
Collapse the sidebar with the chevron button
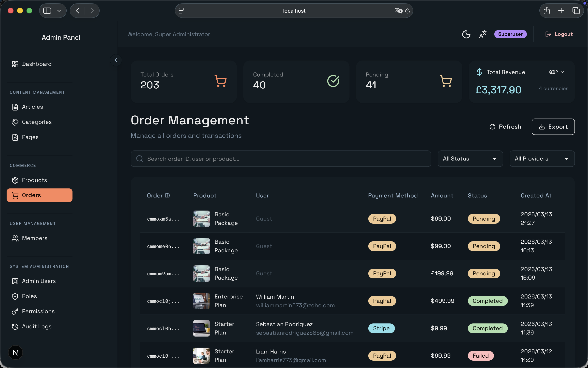pyautogui.click(x=116, y=60)
